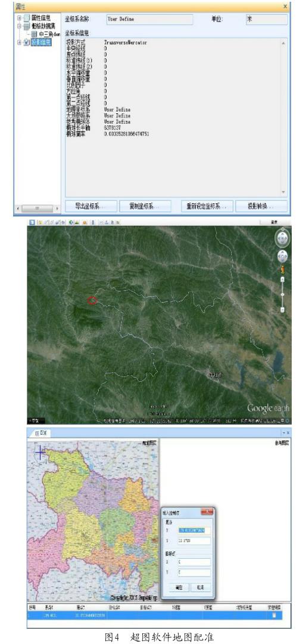Viewport: 306px width, 644px height.
Task: Click the status icon in the highlighted row
Action: (x=274, y=615)
